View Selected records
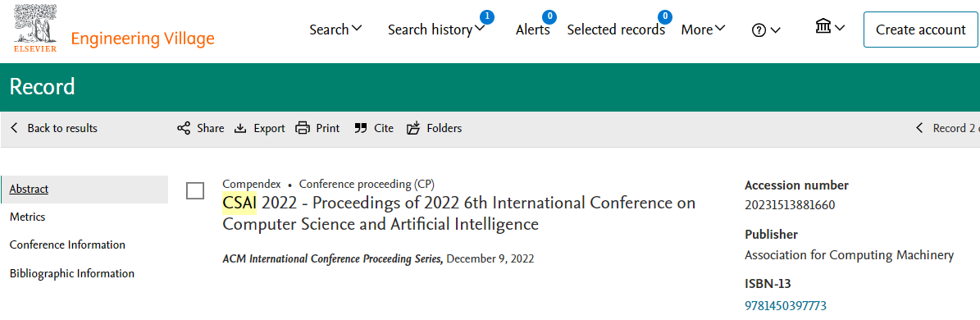Viewport: 980px width, 320px height. [x=616, y=30]
